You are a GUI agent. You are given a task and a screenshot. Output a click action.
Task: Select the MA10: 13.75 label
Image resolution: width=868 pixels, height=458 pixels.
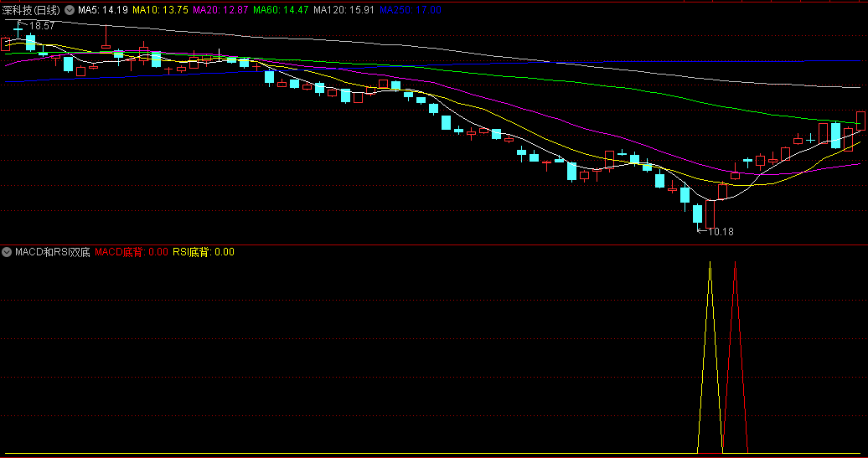point(161,9)
